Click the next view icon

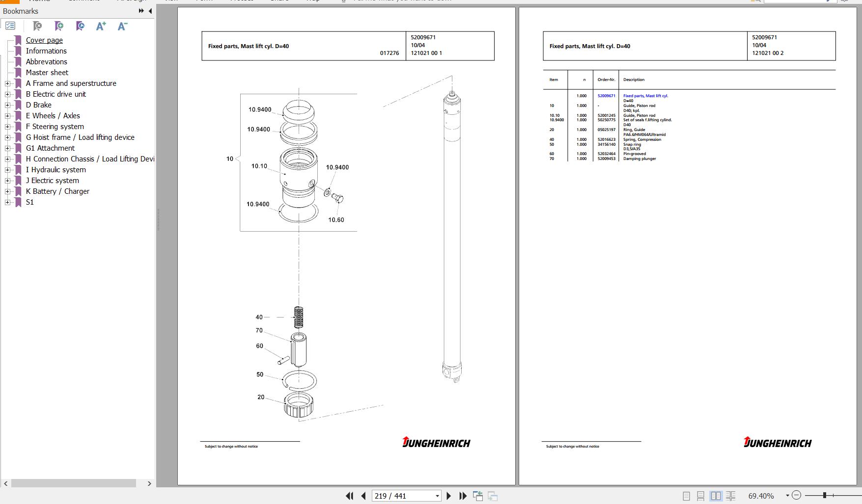click(493, 496)
